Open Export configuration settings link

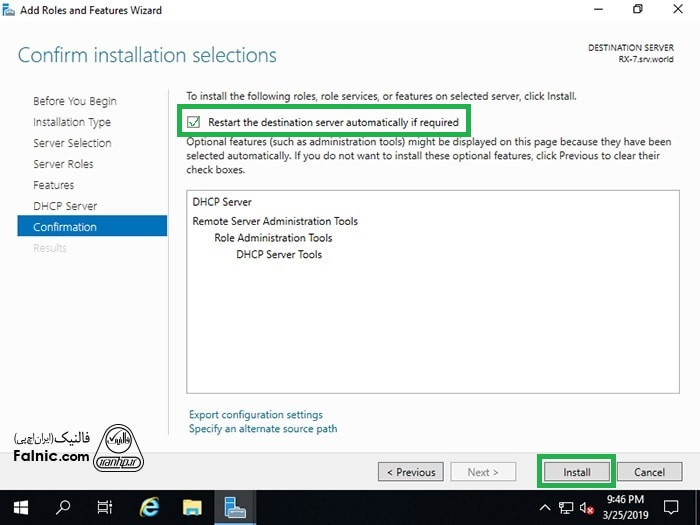255,414
